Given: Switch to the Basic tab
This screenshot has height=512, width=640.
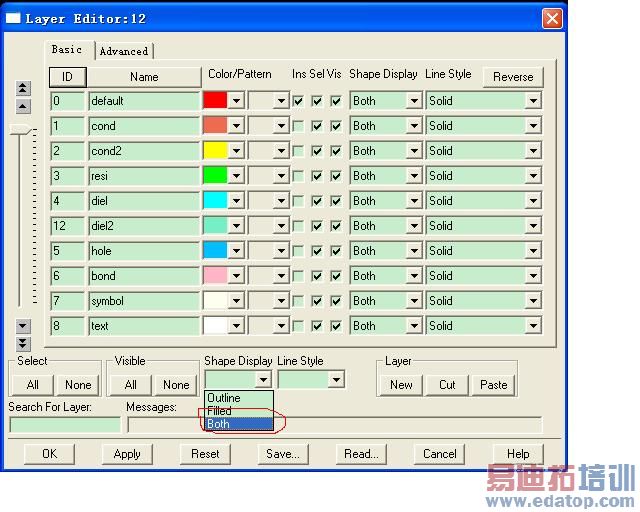Looking at the screenshot, I should (67, 49).
